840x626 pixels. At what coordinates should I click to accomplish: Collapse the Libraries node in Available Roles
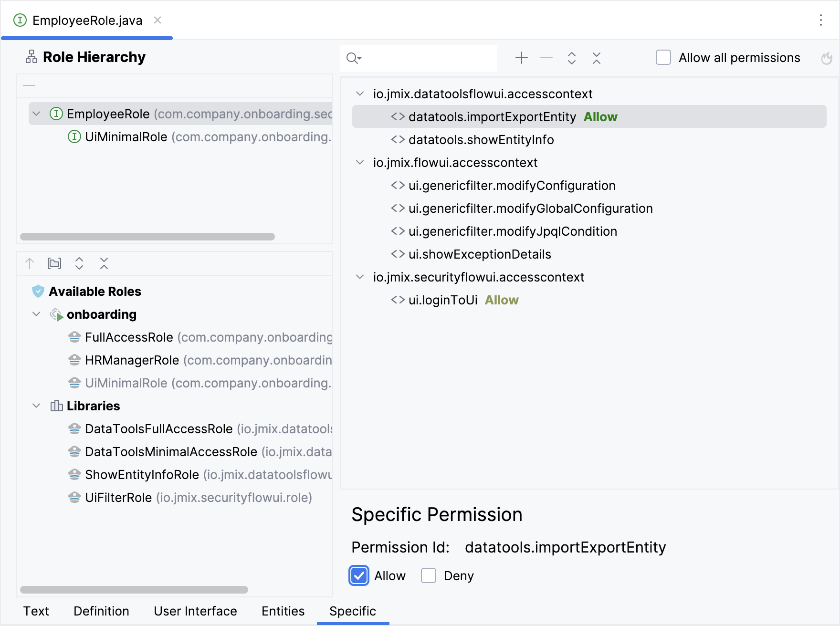click(x=36, y=406)
